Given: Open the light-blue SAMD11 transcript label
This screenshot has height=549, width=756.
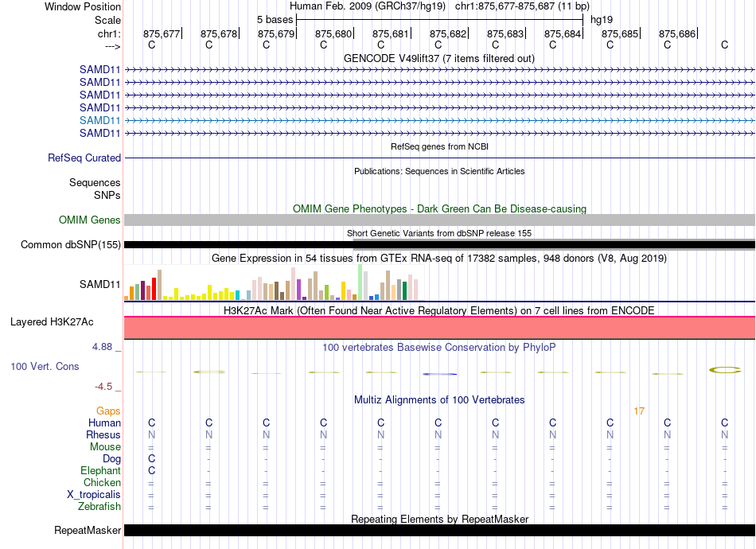Looking at the screenshot, I should [99, 120].
